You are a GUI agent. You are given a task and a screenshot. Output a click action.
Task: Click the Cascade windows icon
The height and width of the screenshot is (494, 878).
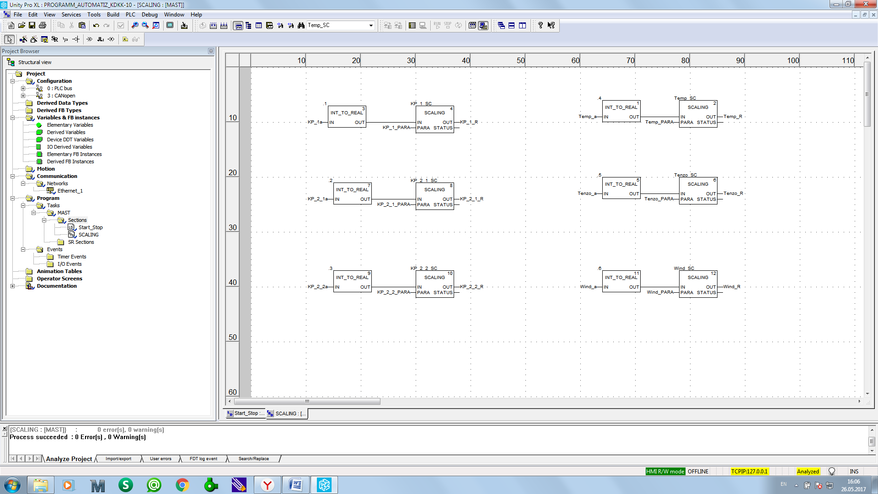501,26
